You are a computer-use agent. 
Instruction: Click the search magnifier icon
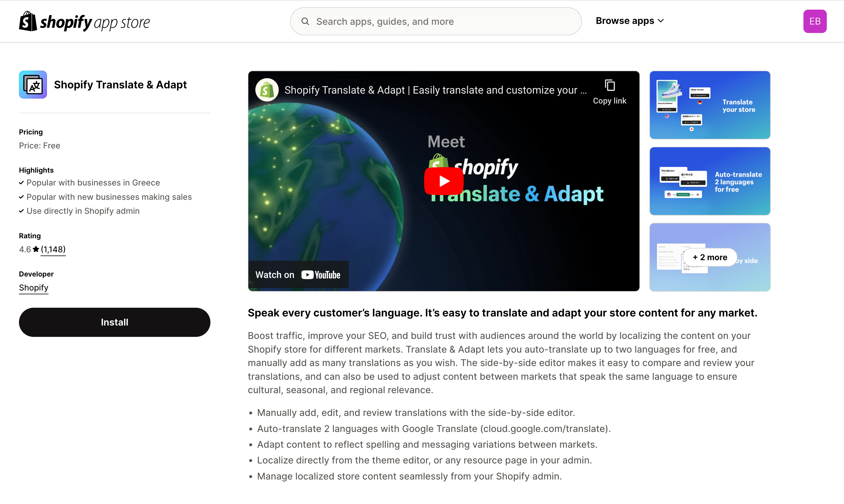click(306, 21)
